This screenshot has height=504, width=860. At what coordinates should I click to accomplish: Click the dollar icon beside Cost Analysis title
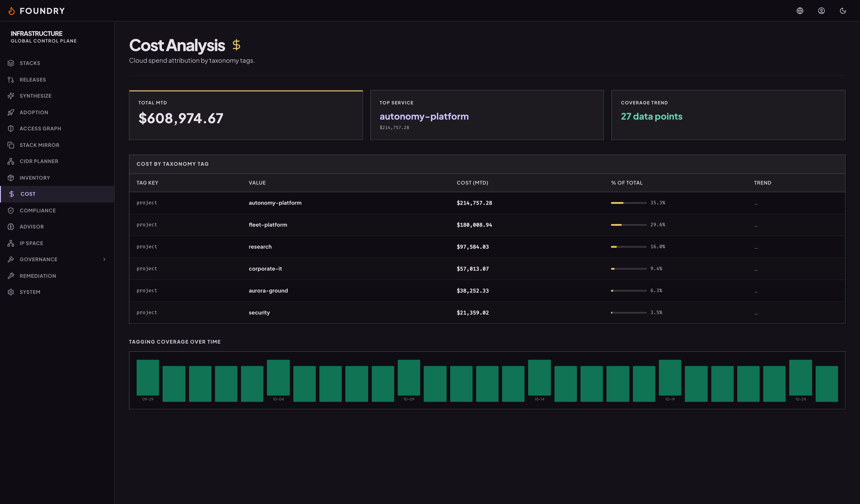point(236,45)
